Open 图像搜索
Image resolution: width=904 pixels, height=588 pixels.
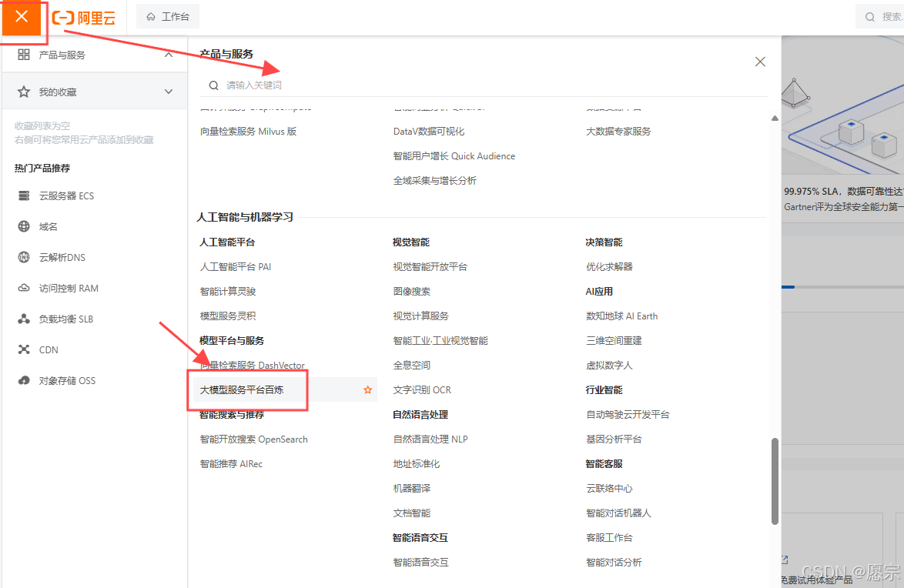(412, 292)
